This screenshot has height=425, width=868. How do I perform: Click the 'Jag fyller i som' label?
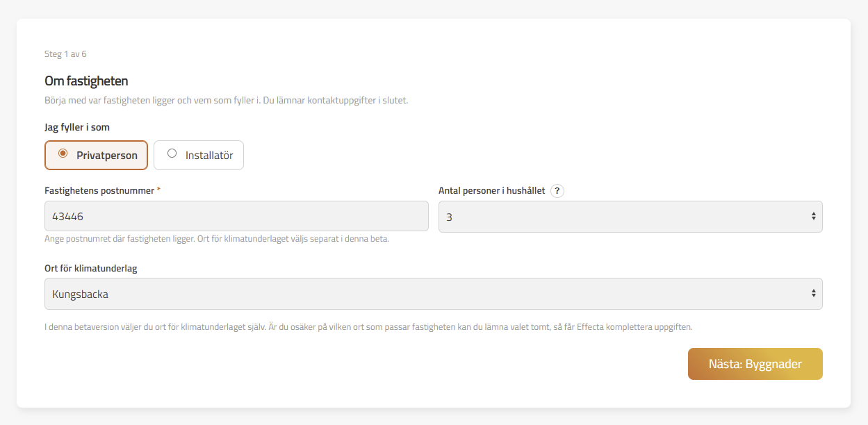[77, 128]
